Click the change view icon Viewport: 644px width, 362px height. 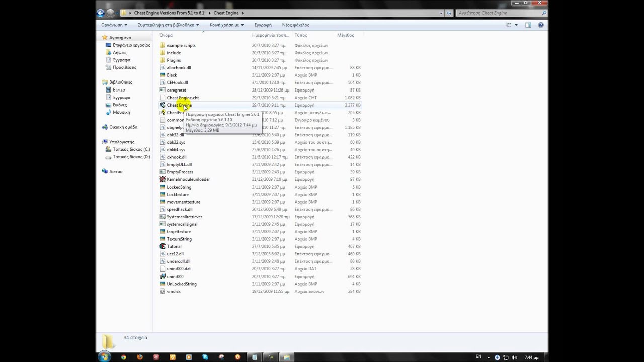509,25
